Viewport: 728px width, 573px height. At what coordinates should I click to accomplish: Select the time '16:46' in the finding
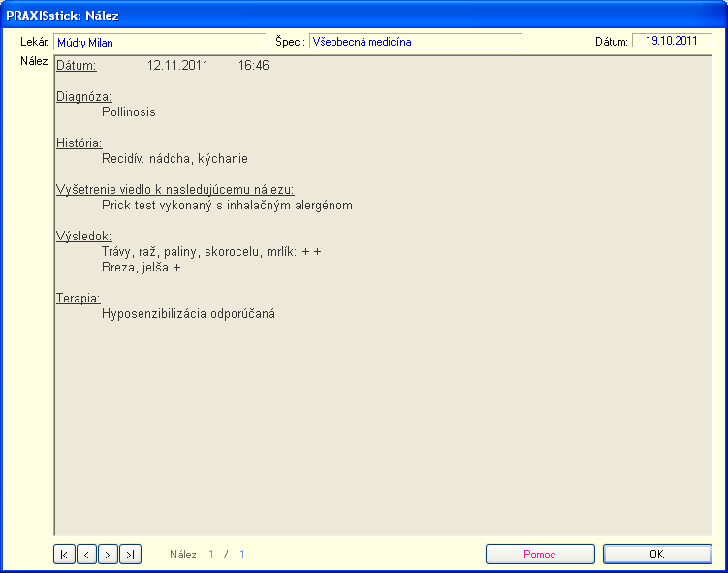[x=254, y=66]
